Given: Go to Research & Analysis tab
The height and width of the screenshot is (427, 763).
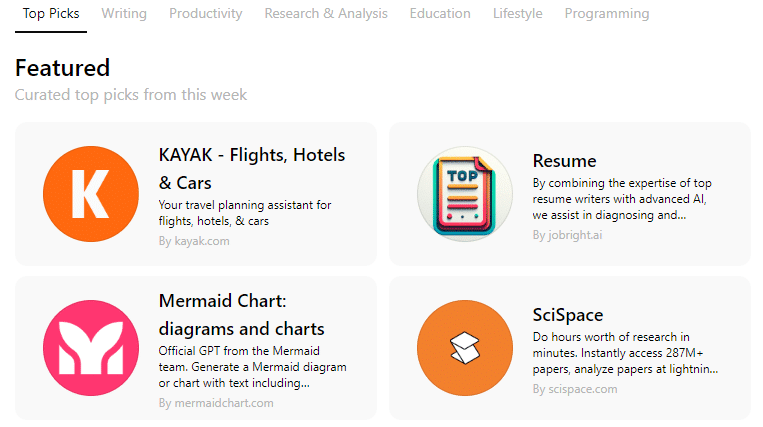Looking at the screenshot, I should point(326,14).
